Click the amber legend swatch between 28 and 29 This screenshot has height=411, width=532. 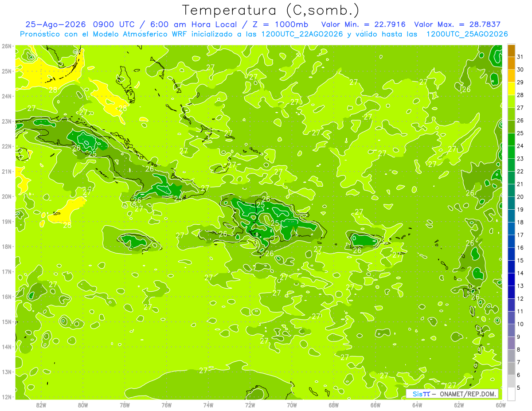[x=511, y=76]
